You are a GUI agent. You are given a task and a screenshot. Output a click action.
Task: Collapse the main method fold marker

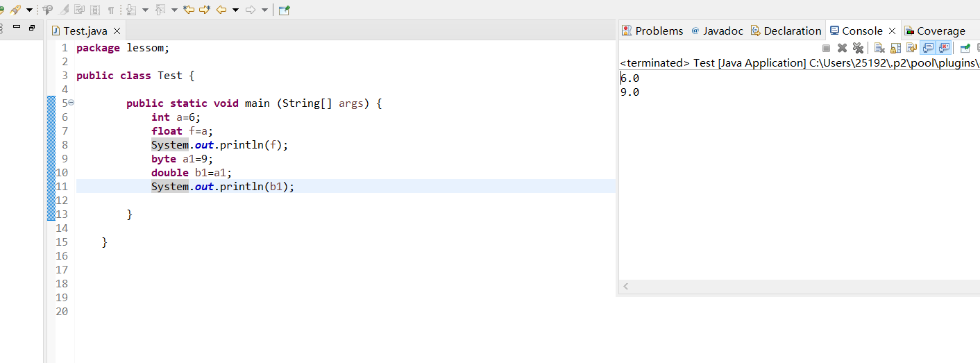point(71,103)
